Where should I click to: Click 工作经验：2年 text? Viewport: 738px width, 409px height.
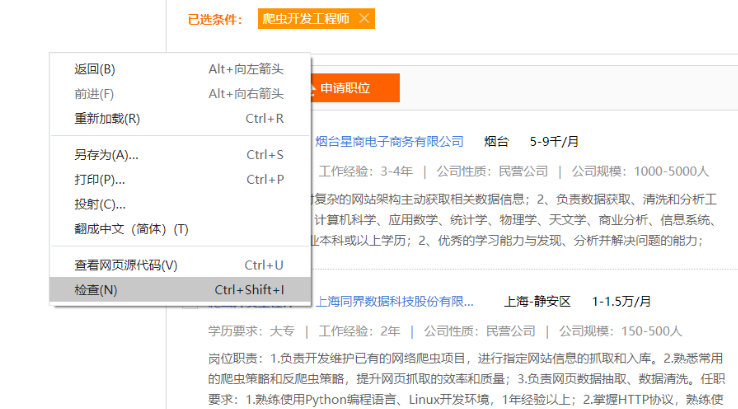pyautogui.click(x=360, y=331)
